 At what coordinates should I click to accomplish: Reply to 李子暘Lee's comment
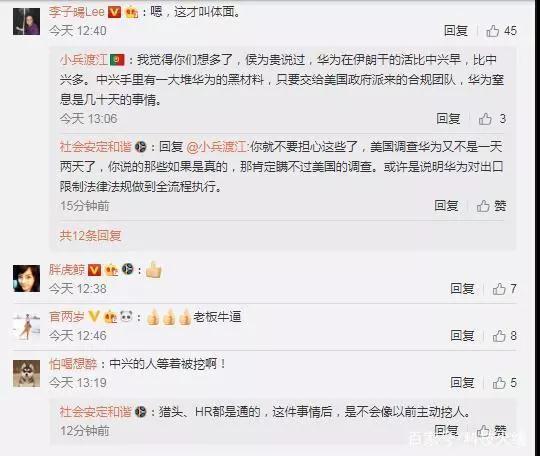(x=456, y=31)
